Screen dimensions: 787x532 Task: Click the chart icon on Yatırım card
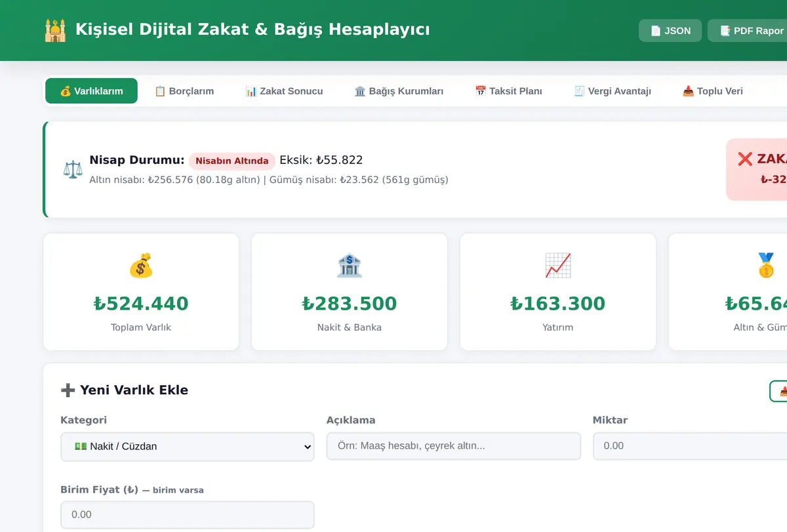pos(558,266)
